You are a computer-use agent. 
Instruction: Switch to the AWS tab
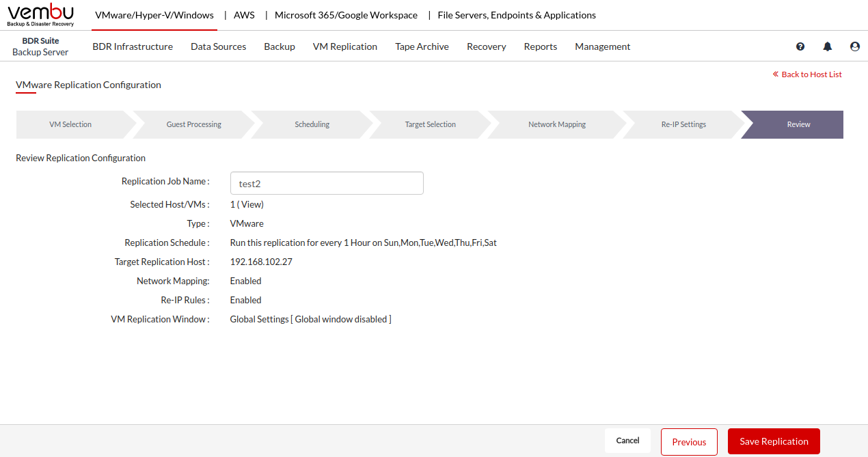pos(244,15)
